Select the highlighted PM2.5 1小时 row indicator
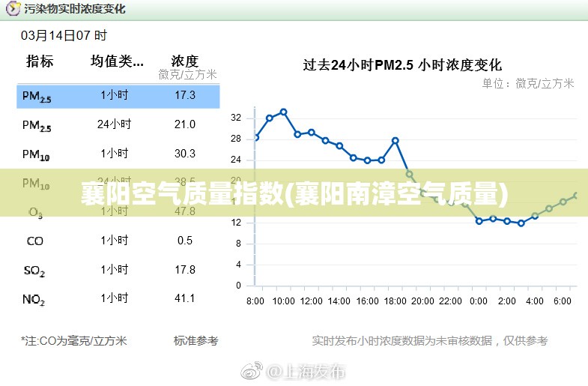This screenshot has width=588, height=386. (x=37, y=97)
